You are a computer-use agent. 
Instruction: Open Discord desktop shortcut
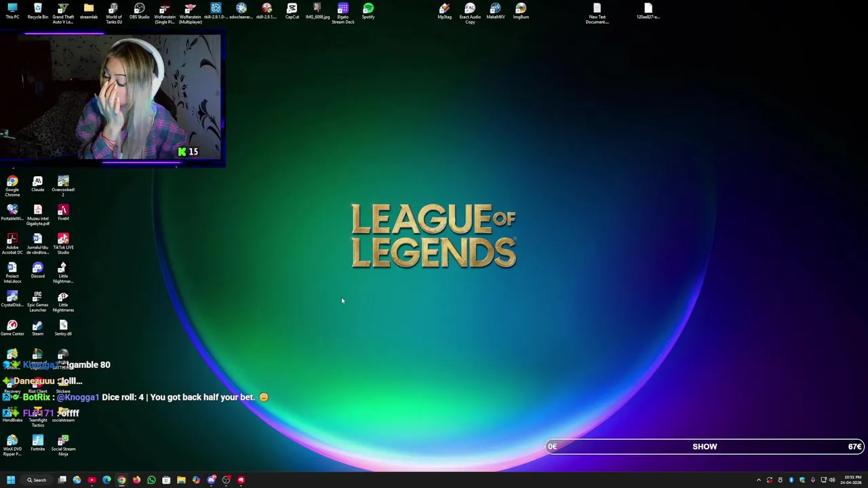pos(37,270)
